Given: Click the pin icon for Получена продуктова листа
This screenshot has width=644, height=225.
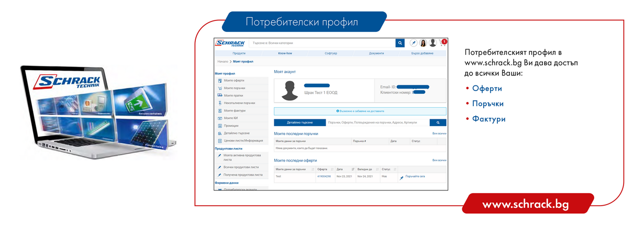Looking at the screenshot, I should tap(219, 175).
